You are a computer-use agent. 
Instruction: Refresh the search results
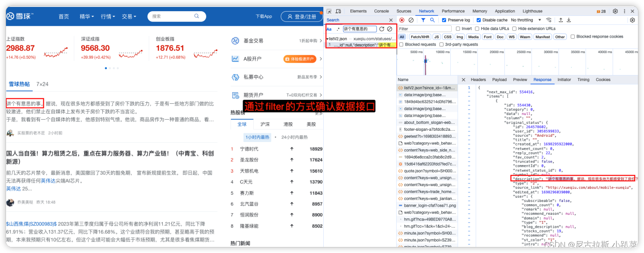(x=382, y=29)
